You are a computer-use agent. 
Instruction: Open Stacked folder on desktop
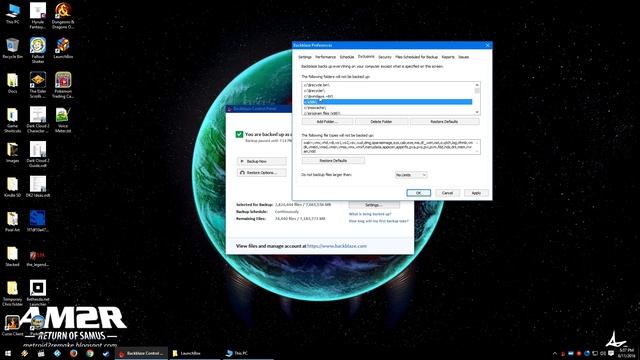(x=13, y=257)
